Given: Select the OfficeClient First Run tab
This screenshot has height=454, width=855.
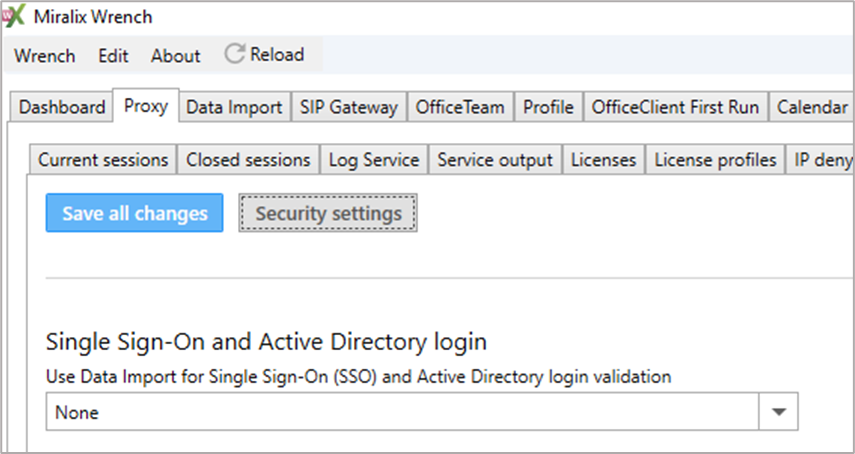Looking at the screenshot, I should [x=675, y=107].
